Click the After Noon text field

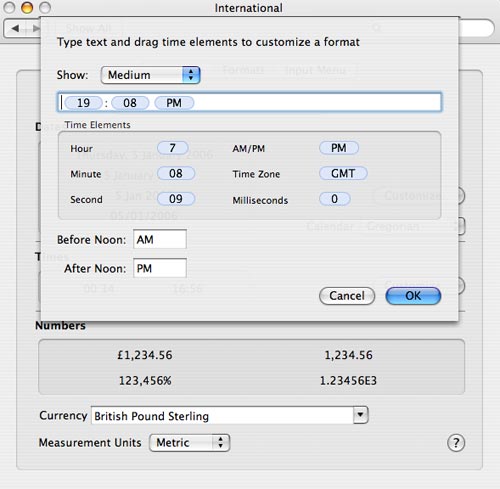tap(160, 268)
